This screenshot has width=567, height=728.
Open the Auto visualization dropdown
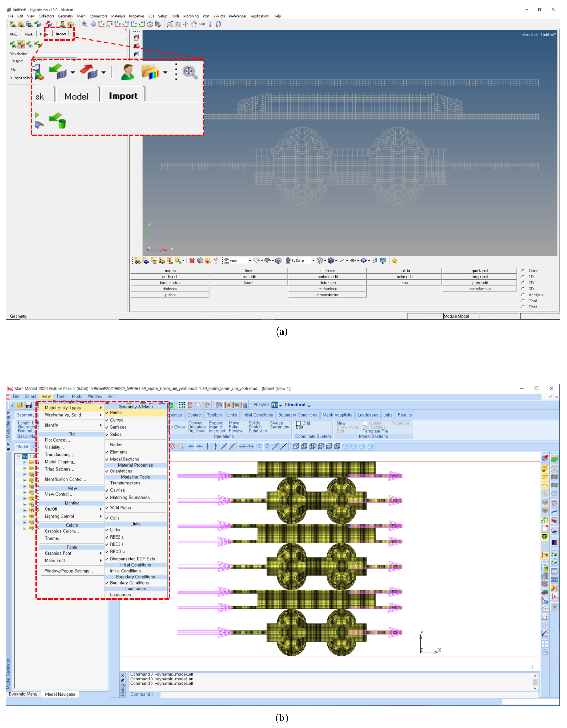pyautogui.click(x=250, y=261)
